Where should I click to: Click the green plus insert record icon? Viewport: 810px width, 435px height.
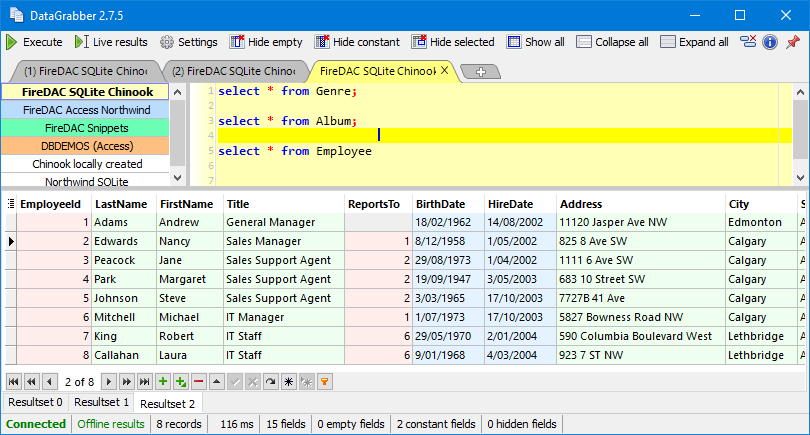click(x=163, y=381)
